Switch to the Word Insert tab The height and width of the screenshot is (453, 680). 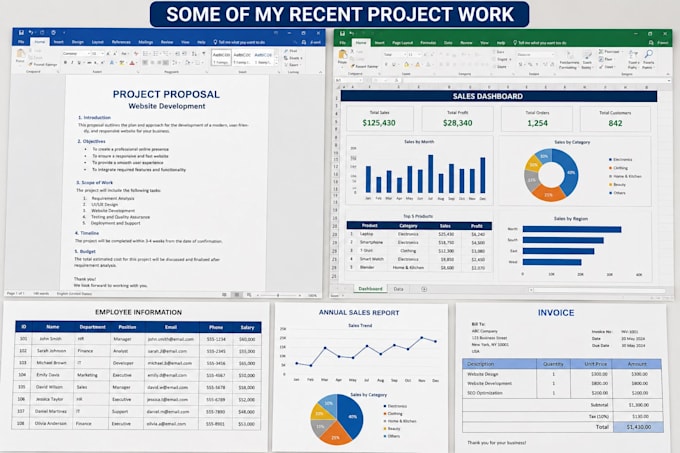click(59, 42)
